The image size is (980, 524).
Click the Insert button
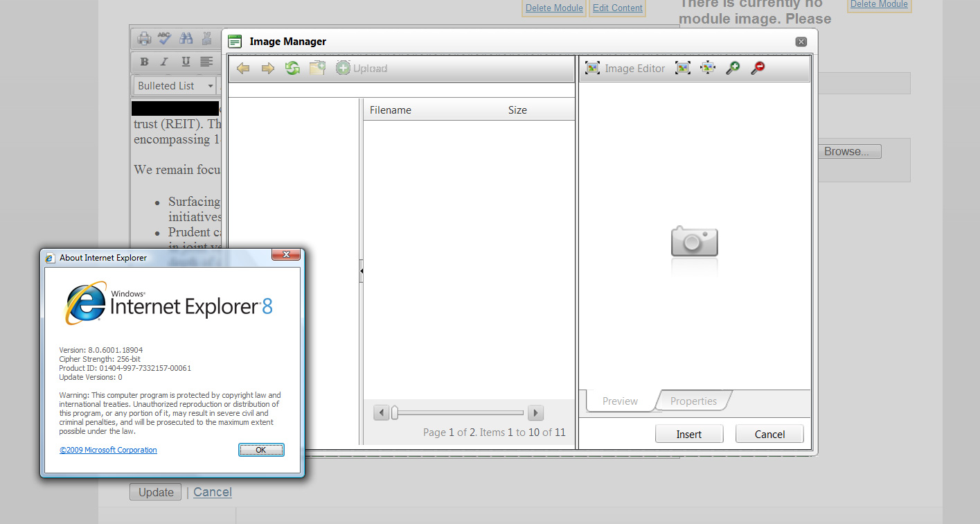tap(689, 434)
